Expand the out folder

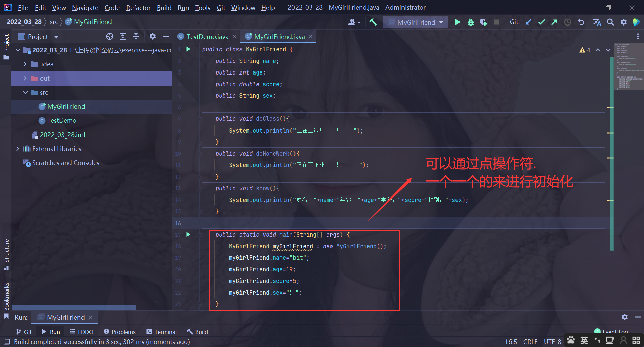(25, 78)
